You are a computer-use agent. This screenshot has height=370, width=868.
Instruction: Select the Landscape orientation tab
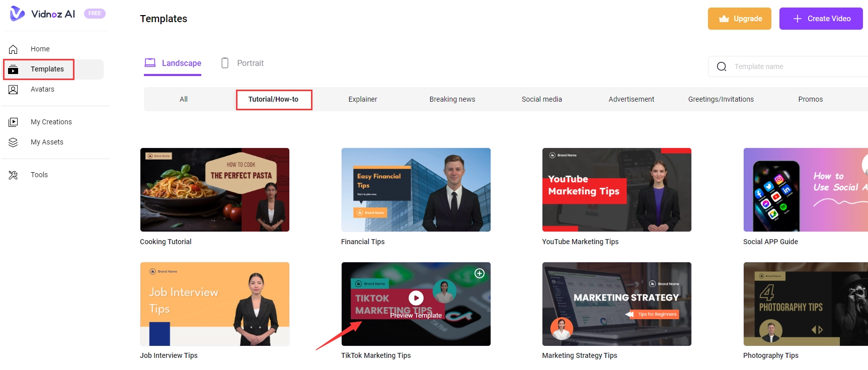[173, 63]
